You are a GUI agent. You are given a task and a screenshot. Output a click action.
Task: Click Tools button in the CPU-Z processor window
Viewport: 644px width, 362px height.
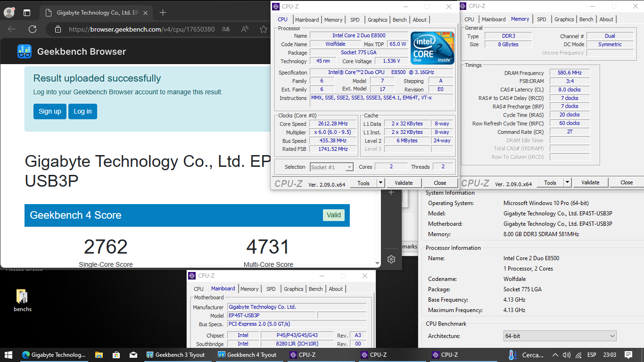[x=363, y=183]
